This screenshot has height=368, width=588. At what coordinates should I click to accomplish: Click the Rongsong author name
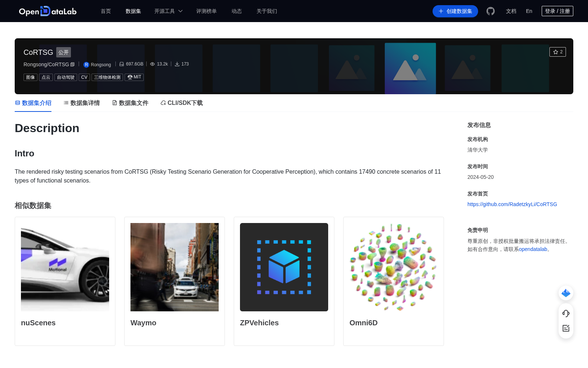click(101, 65)
